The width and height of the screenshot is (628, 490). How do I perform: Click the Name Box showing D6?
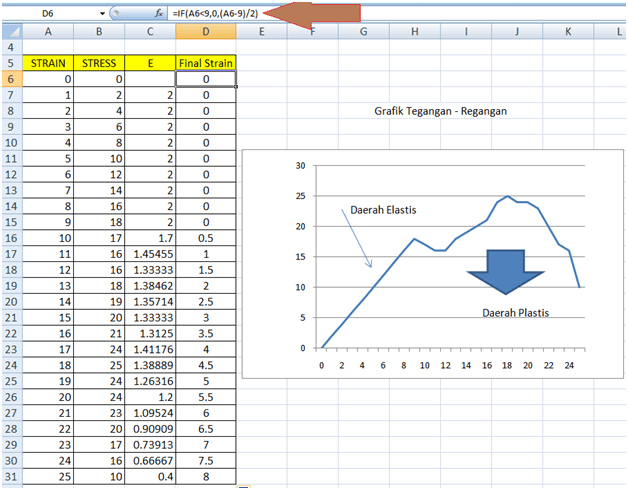pyautogui.click(x=50, y=14)
